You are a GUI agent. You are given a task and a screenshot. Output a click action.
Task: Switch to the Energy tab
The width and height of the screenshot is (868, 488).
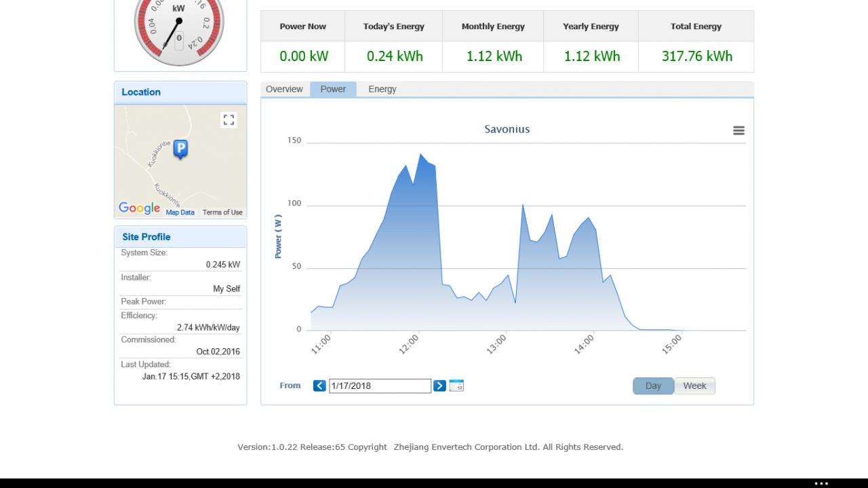(x=382, y=89)
